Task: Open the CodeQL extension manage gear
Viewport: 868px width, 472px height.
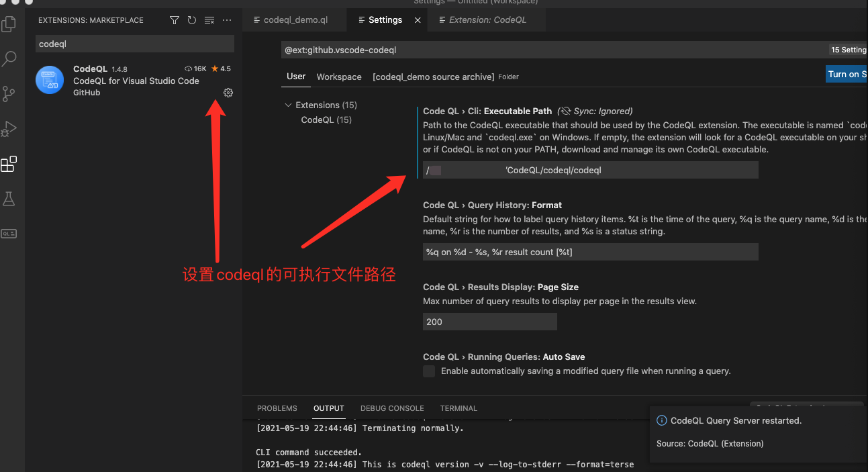Action: click(x=228, y=93)
